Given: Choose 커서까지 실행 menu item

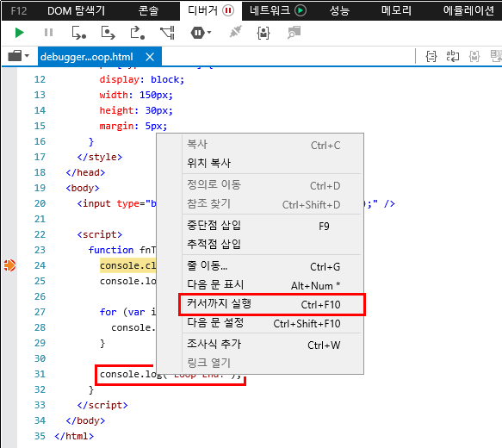Looking at the screenshot, I should [x=271, y=304].
